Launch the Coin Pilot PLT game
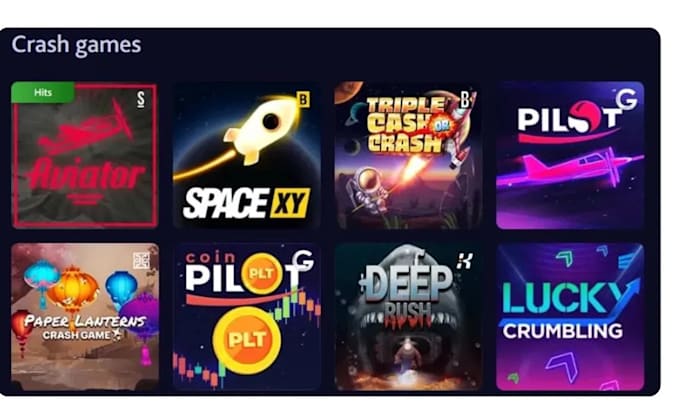Screen dimensions: 680x419 pyautogui.click(x=246, y=317)
